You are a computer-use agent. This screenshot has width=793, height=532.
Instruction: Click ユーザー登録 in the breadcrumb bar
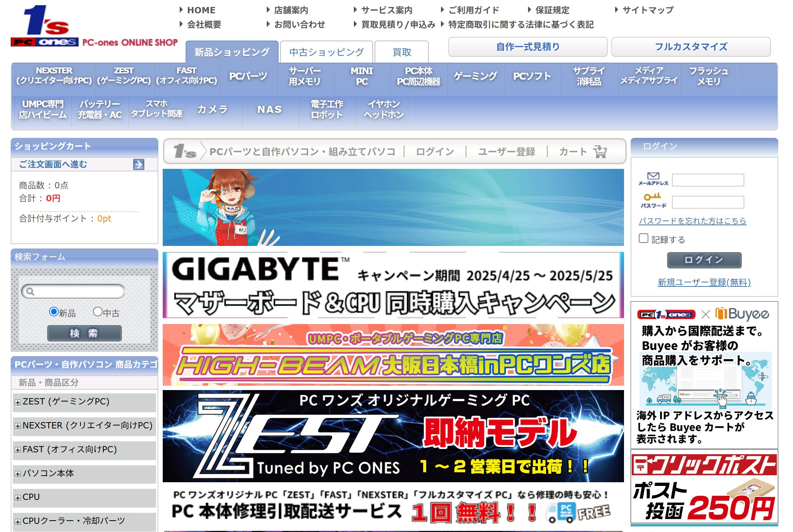pyautogui.click(x=507, y=152)
